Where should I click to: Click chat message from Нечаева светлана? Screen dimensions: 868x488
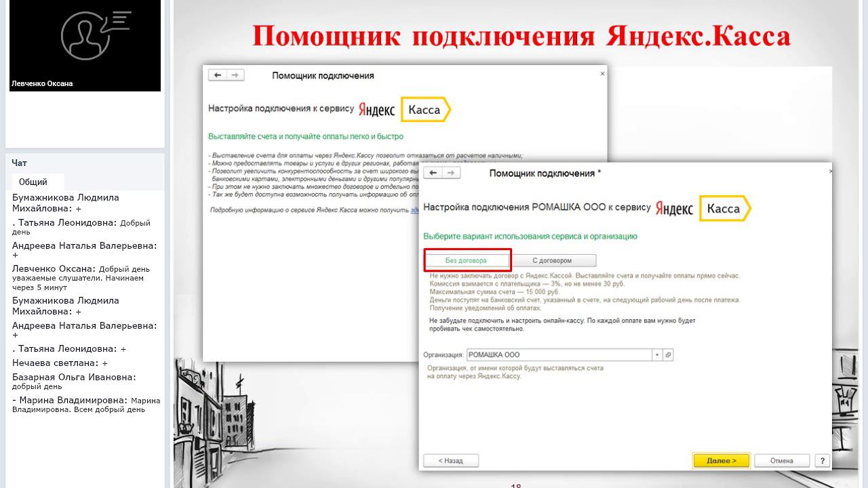60,363
